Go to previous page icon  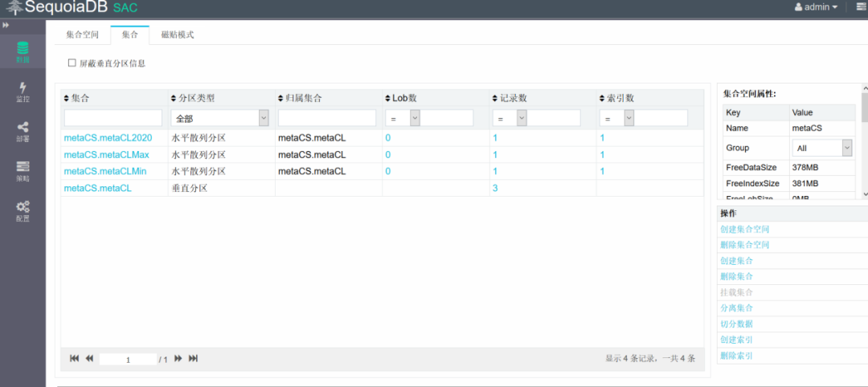(89, 359)
